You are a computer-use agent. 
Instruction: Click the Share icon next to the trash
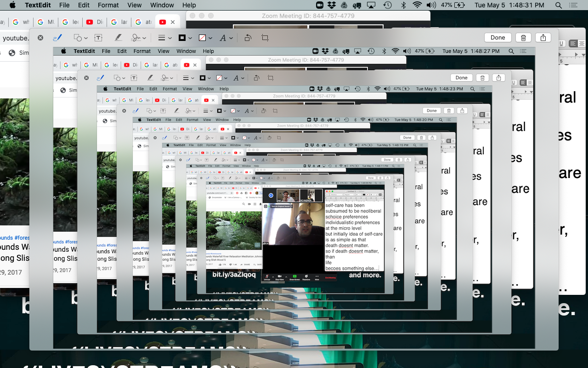coord(543,37)
